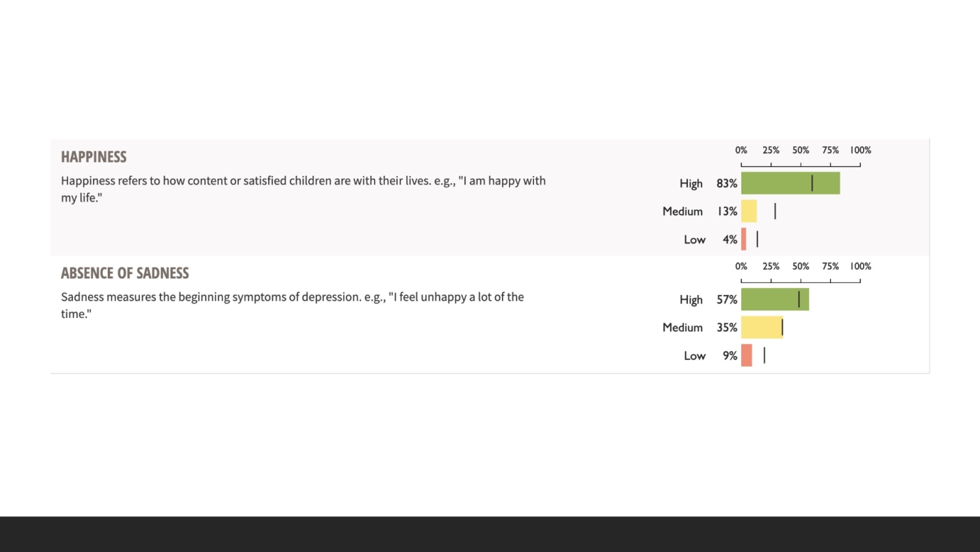Click the 4% Low value in Happiness
980x552 pixels.
(x=730, y=240)
